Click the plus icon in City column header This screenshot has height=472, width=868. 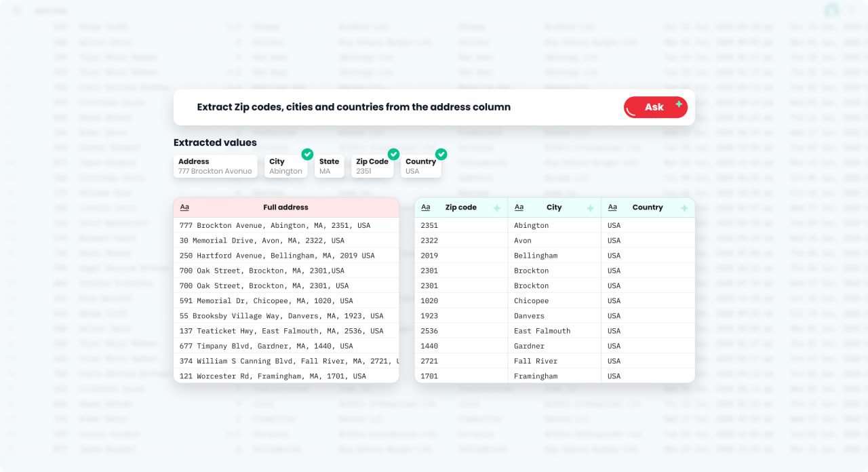coord(590,208)
